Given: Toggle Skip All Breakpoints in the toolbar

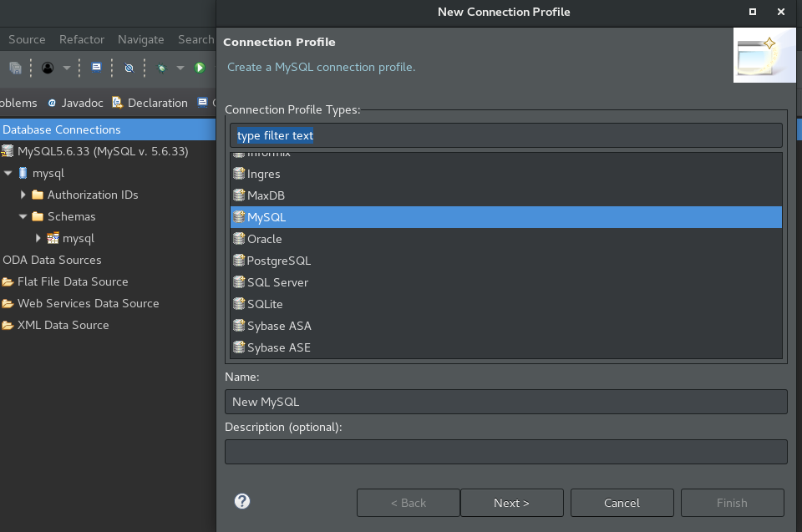Looking at the screenshot, I should [129, 68].
